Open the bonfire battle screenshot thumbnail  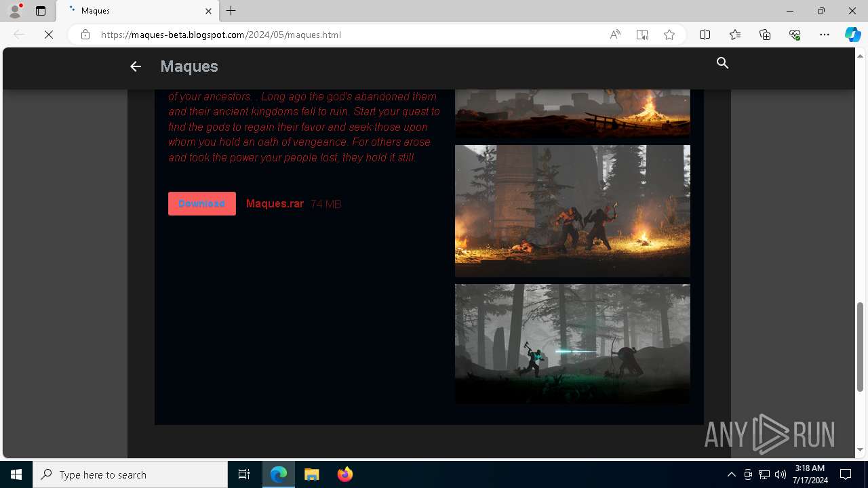[x=572, y=211]
